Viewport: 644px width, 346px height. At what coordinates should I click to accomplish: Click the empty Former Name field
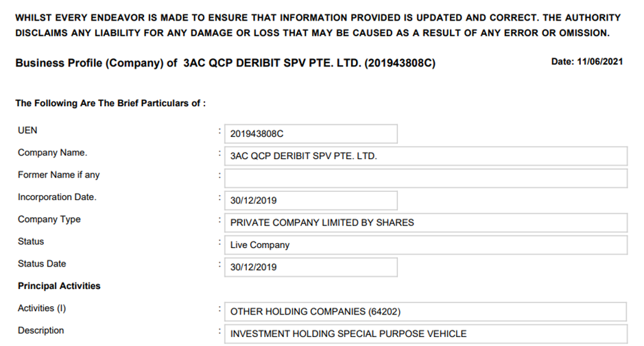425,178
